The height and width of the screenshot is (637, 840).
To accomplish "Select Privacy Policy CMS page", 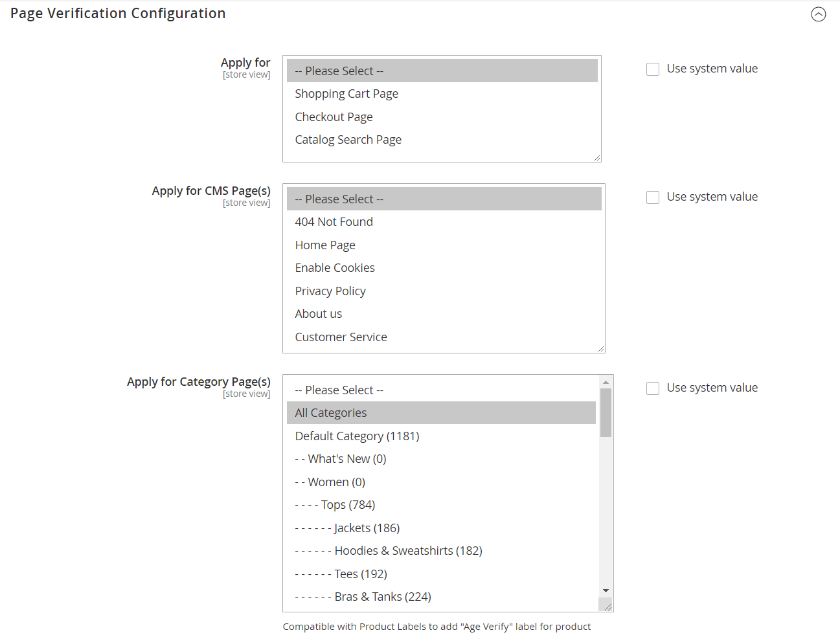I will pyautogui.click(x=330, y=291).
